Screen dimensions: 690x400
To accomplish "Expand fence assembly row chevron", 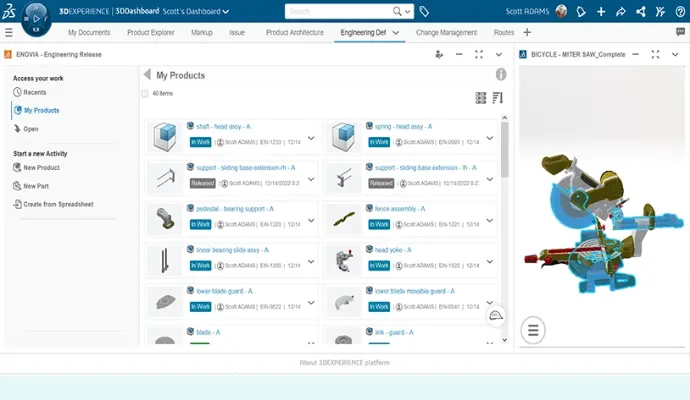I will click(x=489, y=220).
